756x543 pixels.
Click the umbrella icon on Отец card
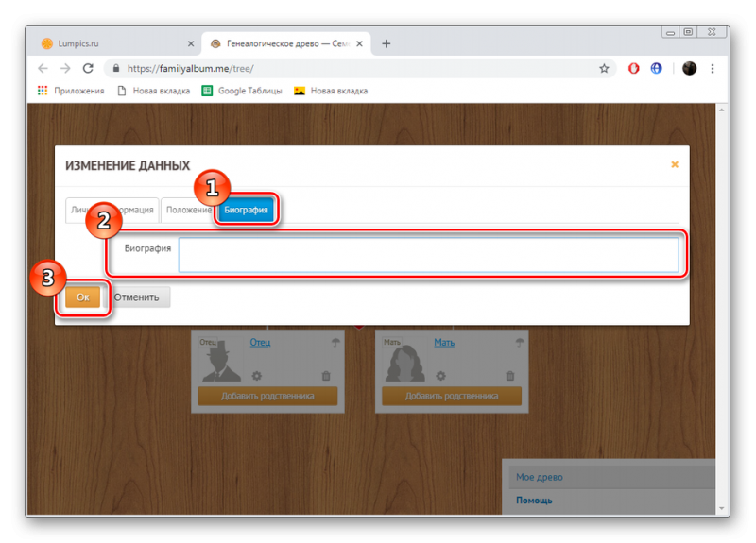pos(335,343)
